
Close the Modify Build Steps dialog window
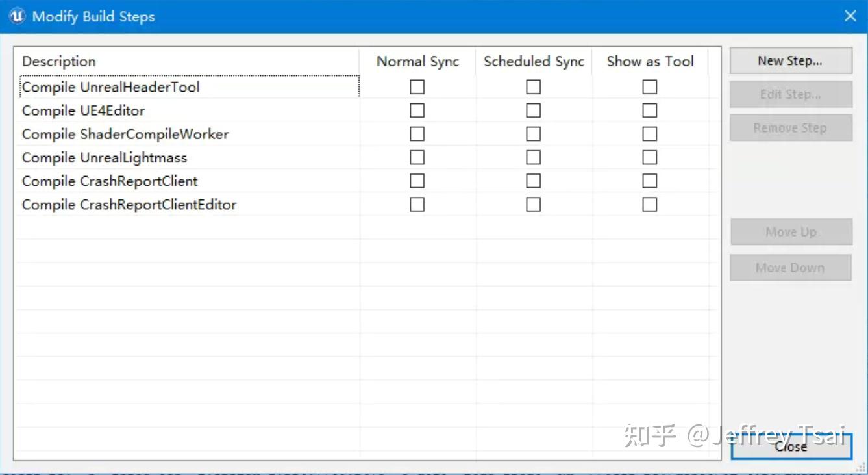click(850, 16)
